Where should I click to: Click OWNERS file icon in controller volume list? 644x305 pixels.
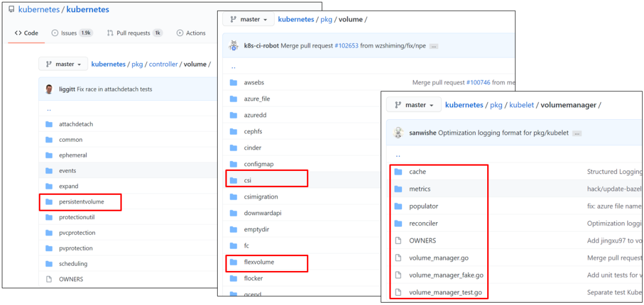click(49, 279)
